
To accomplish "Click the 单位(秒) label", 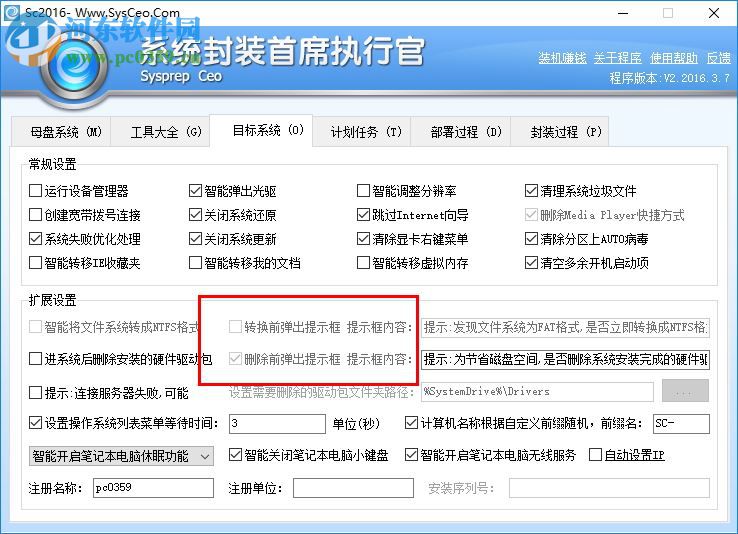I will point(356,423).
